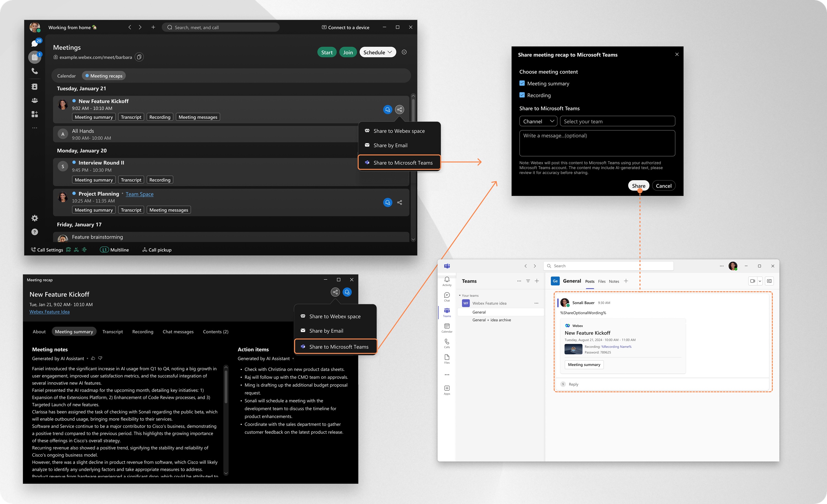Open Activity bell in Microsoft Teams

tap(447, 281)
